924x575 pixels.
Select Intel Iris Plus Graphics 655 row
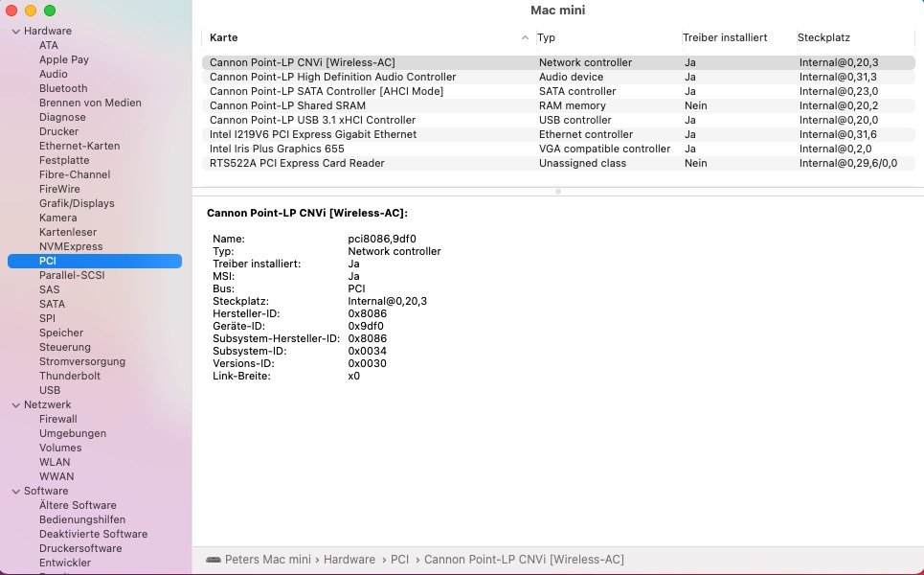tap(558, 149)
